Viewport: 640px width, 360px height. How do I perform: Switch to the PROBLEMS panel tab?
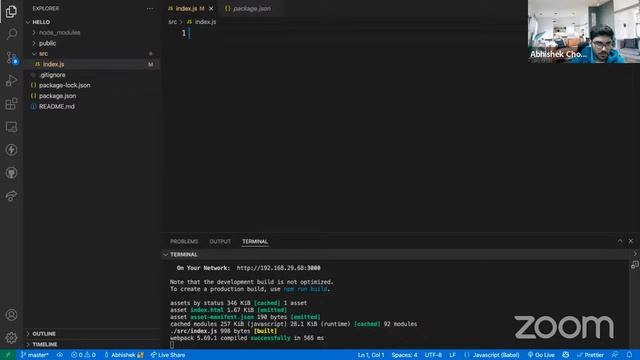pos(184,242)
